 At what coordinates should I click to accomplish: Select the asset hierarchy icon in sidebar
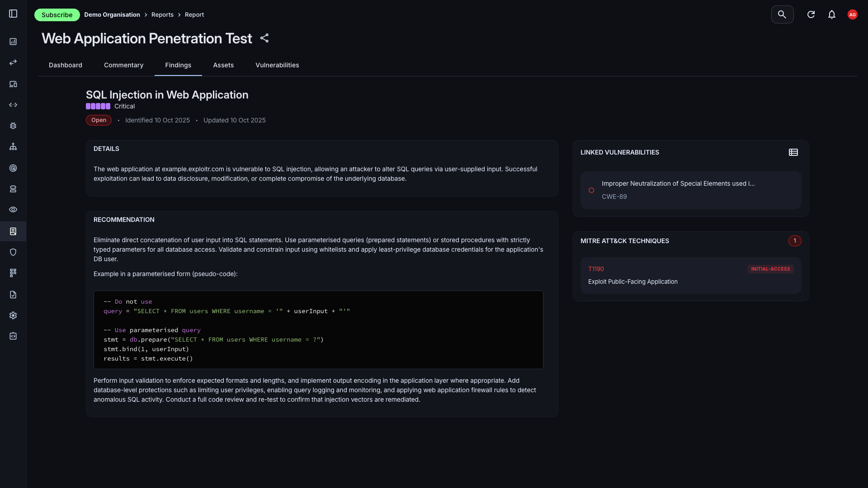point(13,146)
